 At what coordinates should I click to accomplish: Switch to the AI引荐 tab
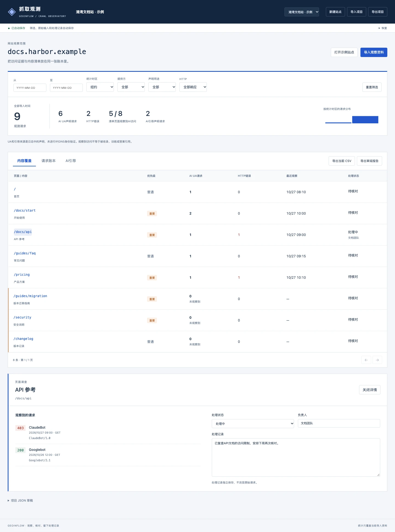pyautogui.click(x=71, y=161)
